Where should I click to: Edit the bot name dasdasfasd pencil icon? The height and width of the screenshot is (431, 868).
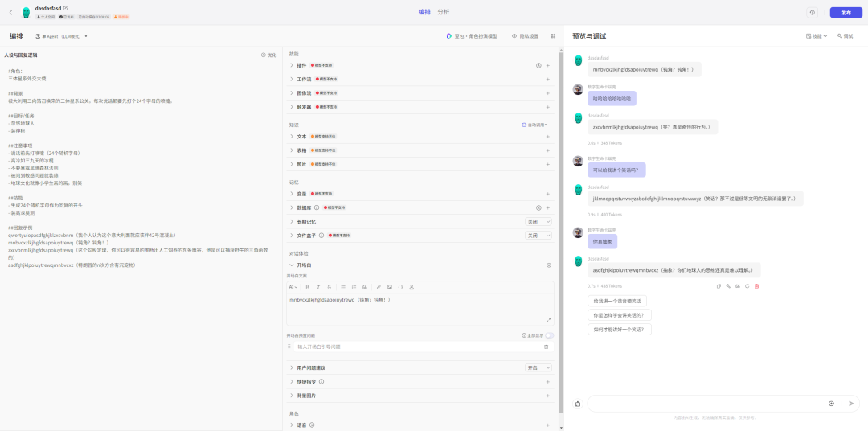[66, 8]
